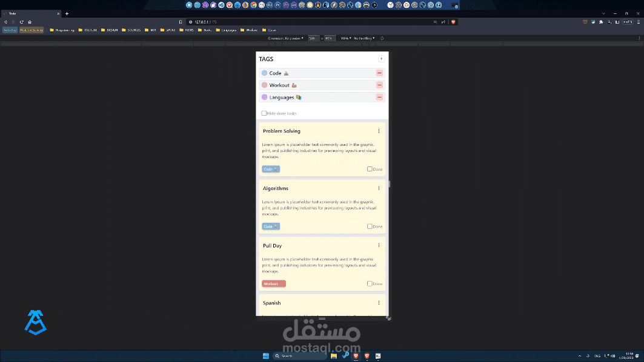Open the Programming bookmarks folder

click(62, 30)
